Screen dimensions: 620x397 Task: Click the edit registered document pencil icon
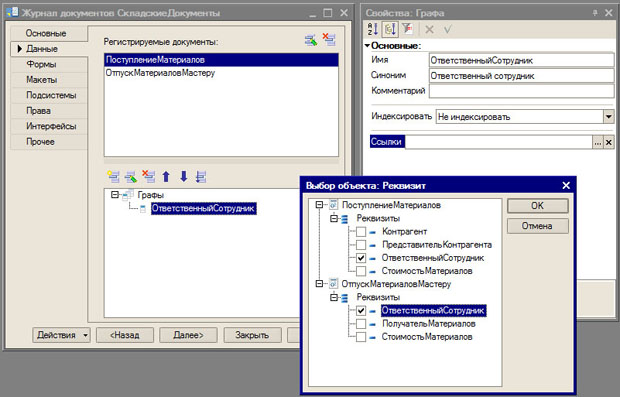click(x=311, y=40)
